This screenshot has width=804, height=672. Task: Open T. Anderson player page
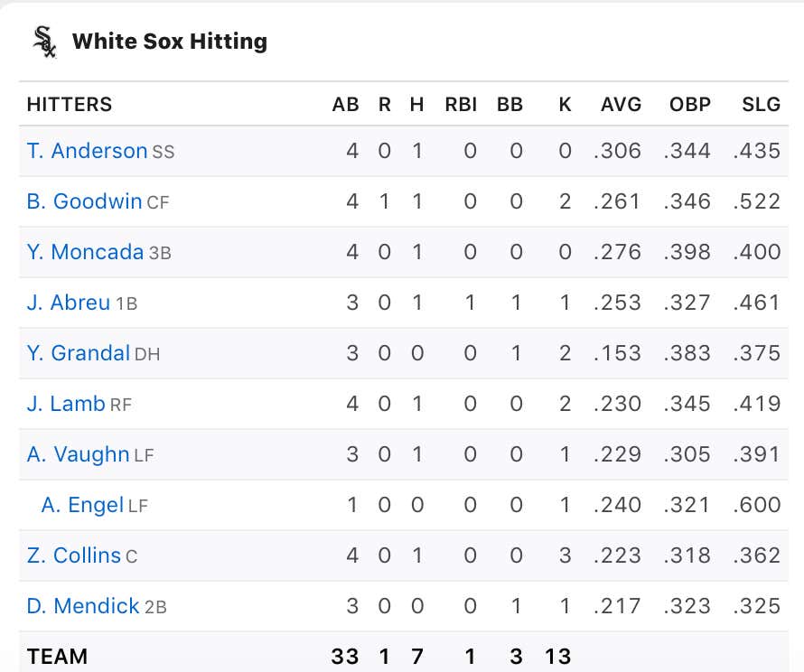[x=87, y=151]
